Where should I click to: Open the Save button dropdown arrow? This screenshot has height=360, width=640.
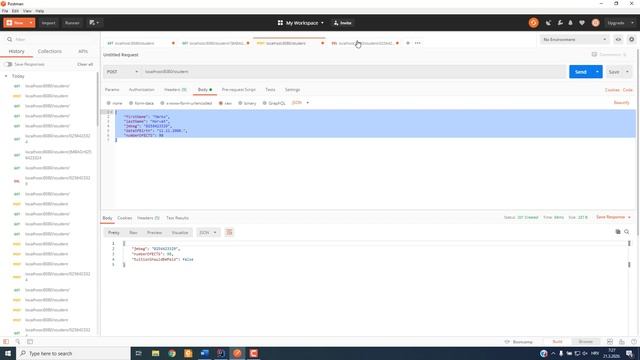(627, 72)
